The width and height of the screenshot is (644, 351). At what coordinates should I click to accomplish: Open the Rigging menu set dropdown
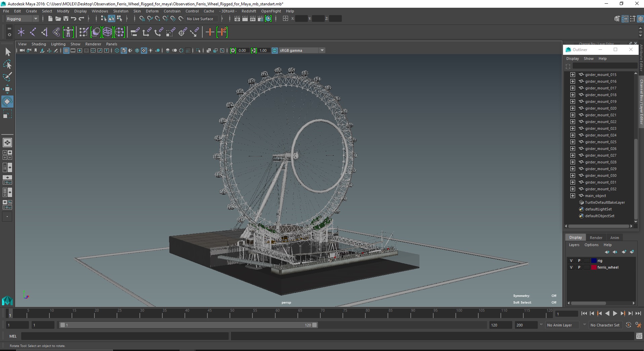tap(22, 19)
